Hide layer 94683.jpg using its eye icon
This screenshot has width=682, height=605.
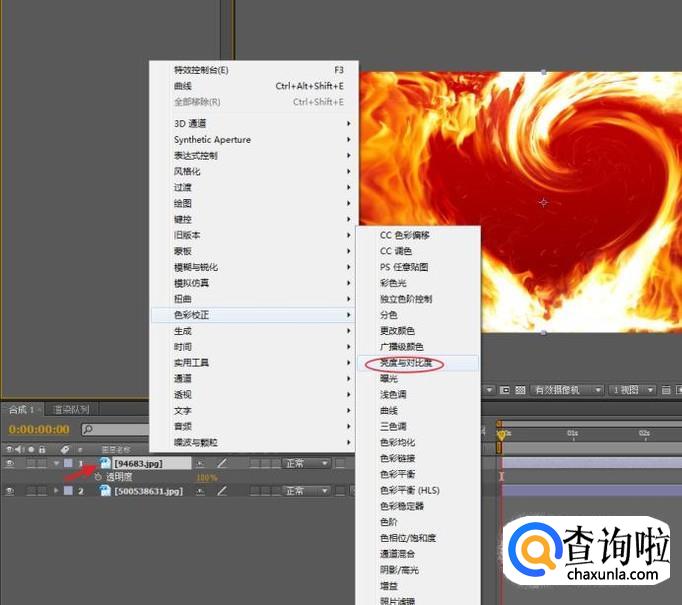coord(10,463)
